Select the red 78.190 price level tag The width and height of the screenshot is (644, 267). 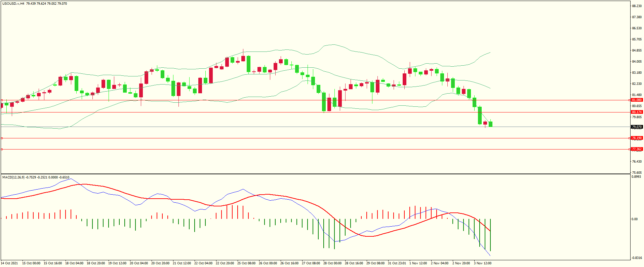637,138
